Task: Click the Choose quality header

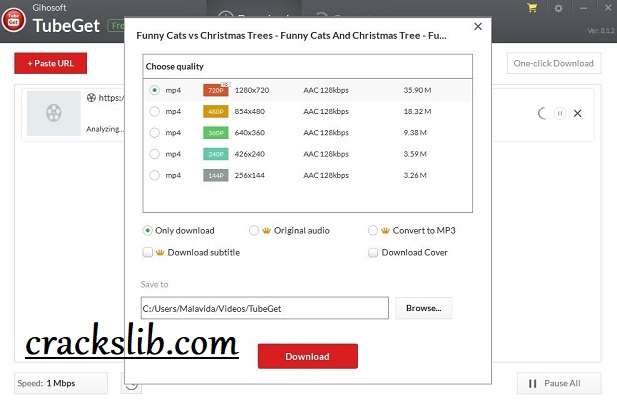Action: [175, 66]
